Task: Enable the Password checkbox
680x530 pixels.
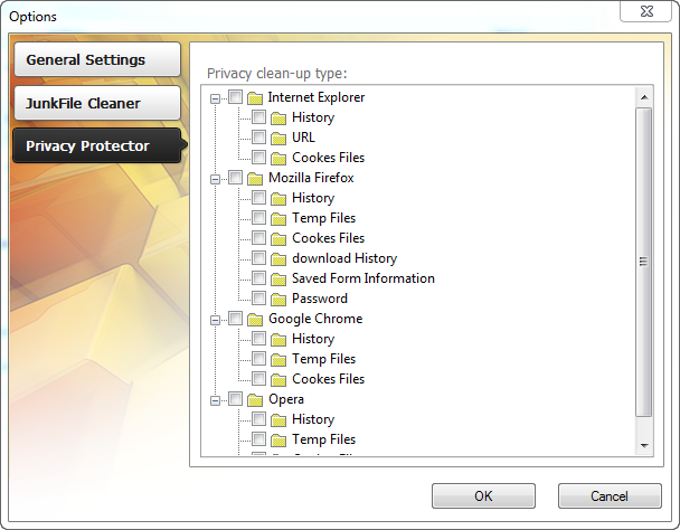Action: [x=259, y=298]
